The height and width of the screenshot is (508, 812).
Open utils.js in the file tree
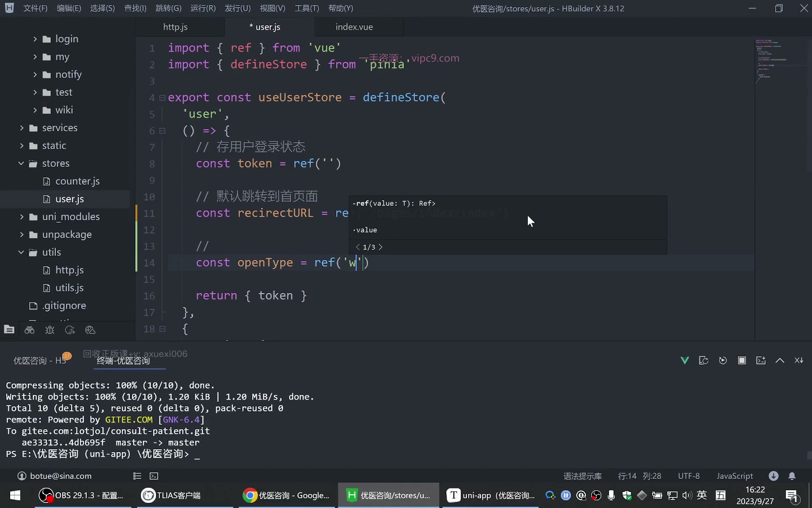[x=69, y=288]
